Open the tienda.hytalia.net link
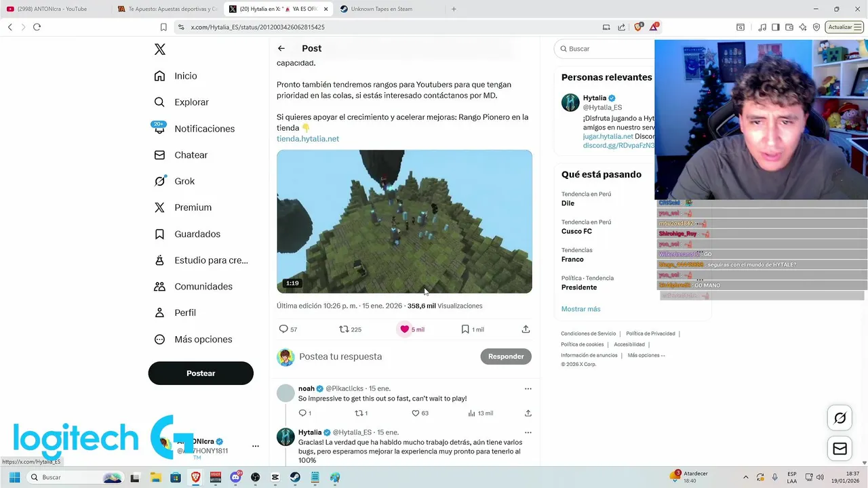 (308, 139)
